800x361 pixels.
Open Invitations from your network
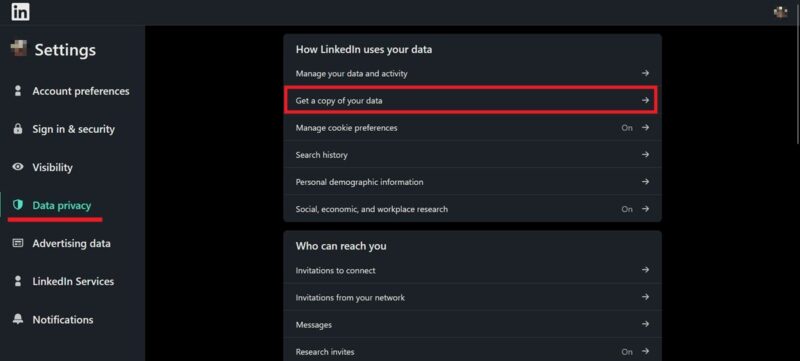[472, 297]
